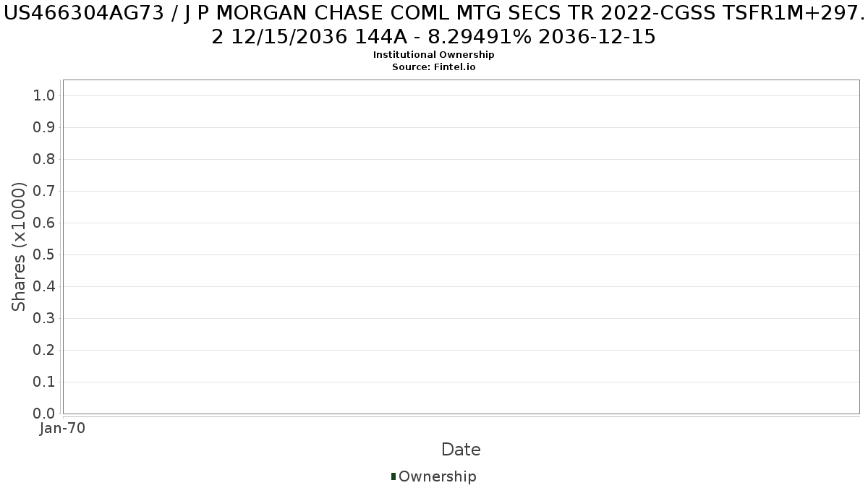Click the Institutional Ownership subtitle

[434, 55]
